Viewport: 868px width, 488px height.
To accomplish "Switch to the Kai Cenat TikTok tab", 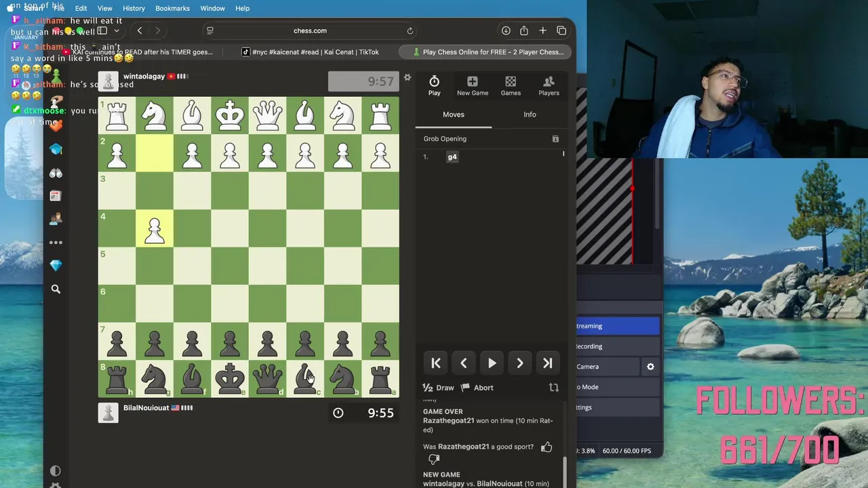I will tap(311, 52).
